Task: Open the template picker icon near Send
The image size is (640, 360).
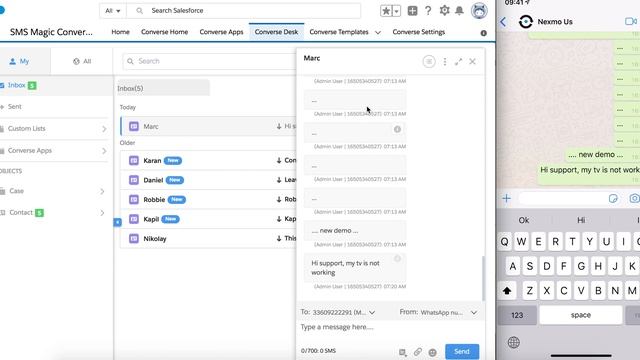Action: click(402, 352)
